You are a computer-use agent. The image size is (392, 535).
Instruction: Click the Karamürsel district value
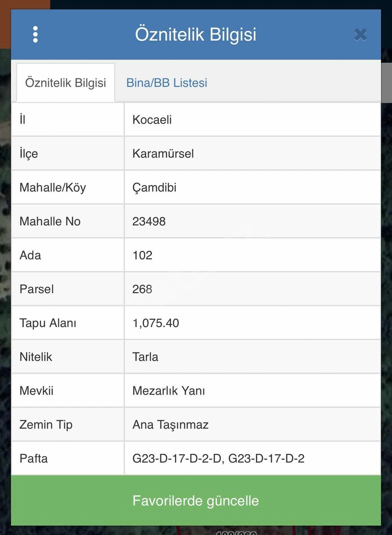tap(163, 154)
